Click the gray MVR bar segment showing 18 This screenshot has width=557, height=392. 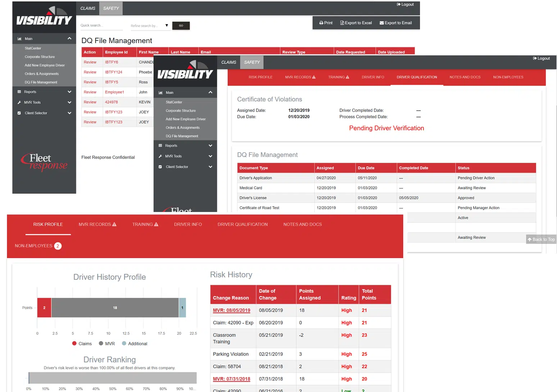[x=115, y=308]
